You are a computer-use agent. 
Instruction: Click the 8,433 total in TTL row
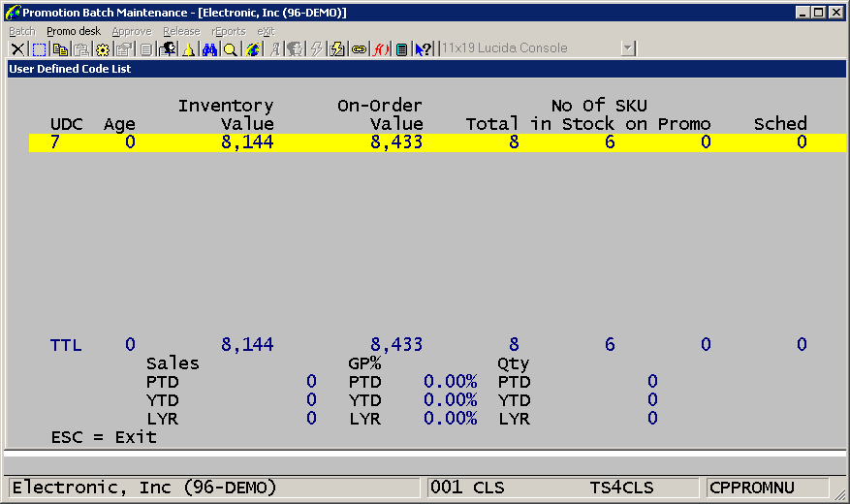396,345
